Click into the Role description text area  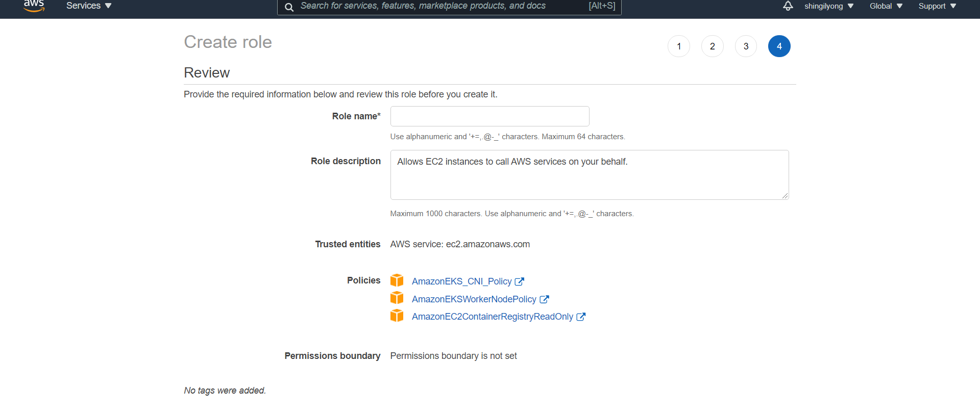590,175
